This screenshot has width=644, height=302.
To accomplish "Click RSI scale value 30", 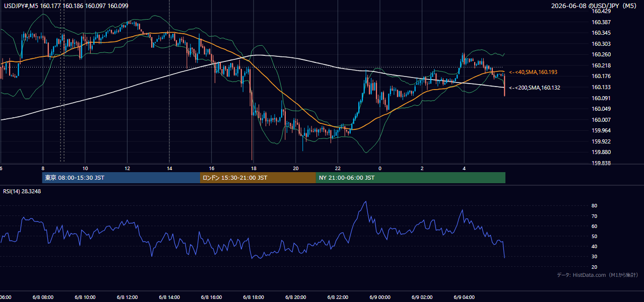I will 595,256.
